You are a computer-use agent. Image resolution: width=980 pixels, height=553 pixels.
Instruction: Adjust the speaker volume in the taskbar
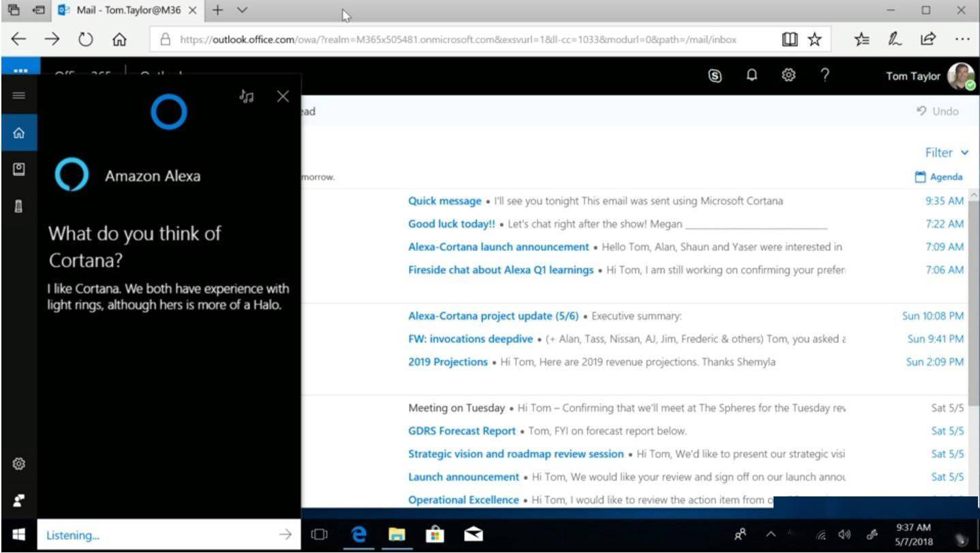click(x=845, y=535)
